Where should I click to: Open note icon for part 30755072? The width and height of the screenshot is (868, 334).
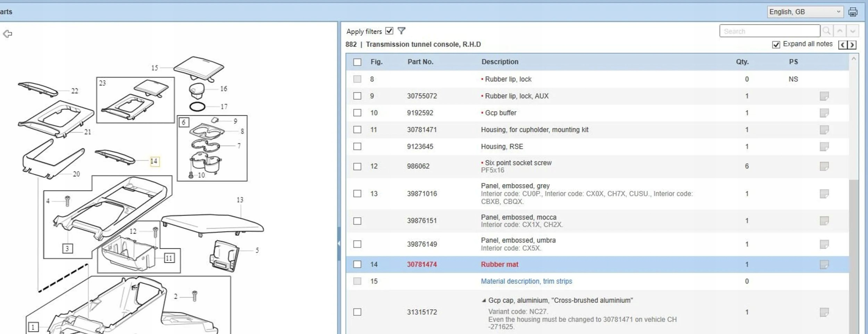click(x=824, y=96)
